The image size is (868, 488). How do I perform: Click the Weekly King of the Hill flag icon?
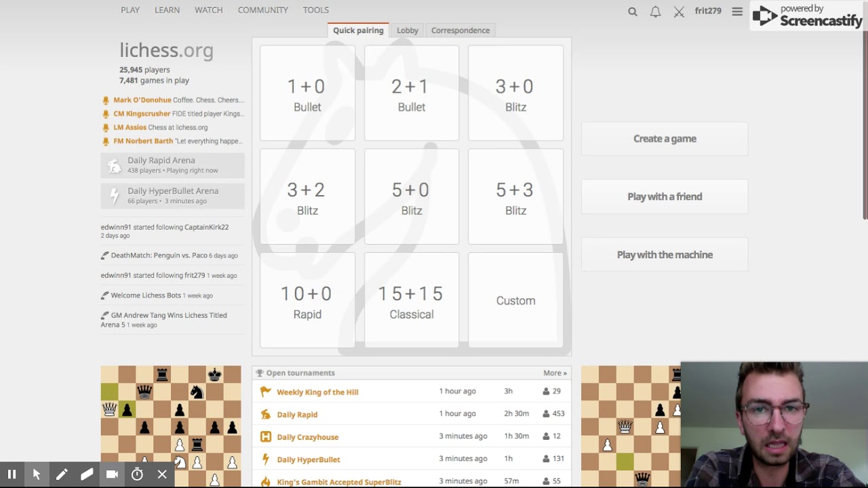[x=266, y=392]
